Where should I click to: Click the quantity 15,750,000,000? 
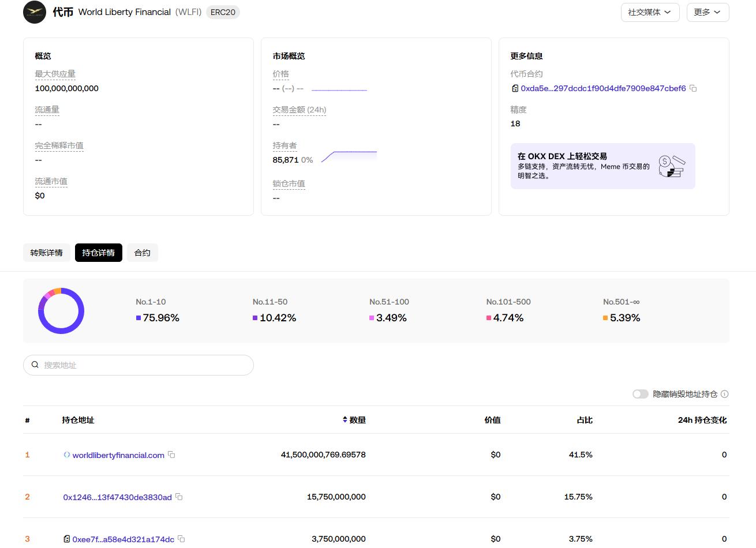click(336, 497)
